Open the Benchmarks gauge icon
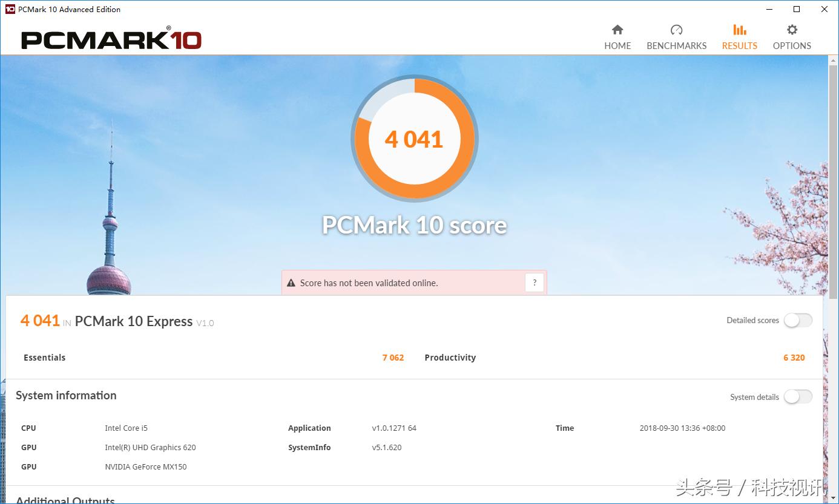Screen dimensions: 839x504 (676, 30)
